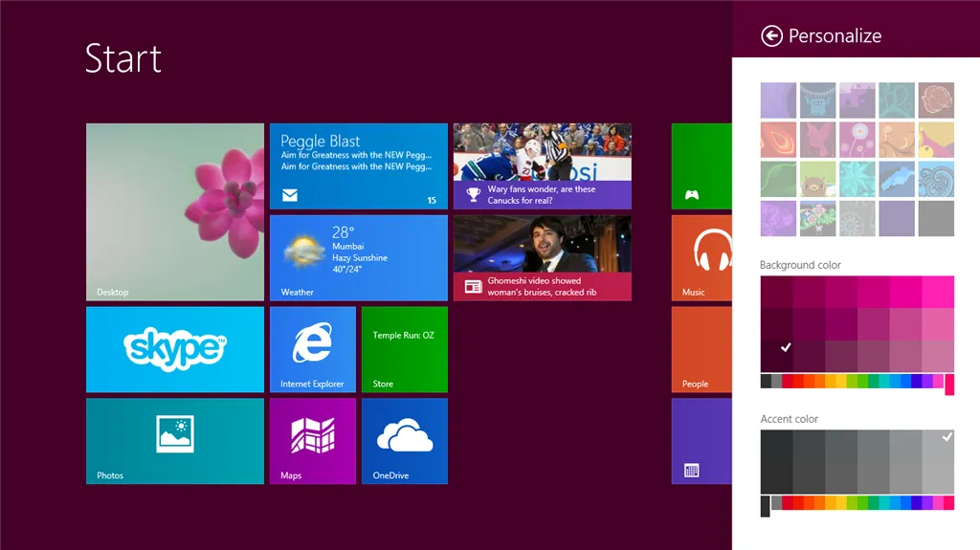Choose the plain solid purple background pattern
Screen dimensions: 980x550
[896, 218]
